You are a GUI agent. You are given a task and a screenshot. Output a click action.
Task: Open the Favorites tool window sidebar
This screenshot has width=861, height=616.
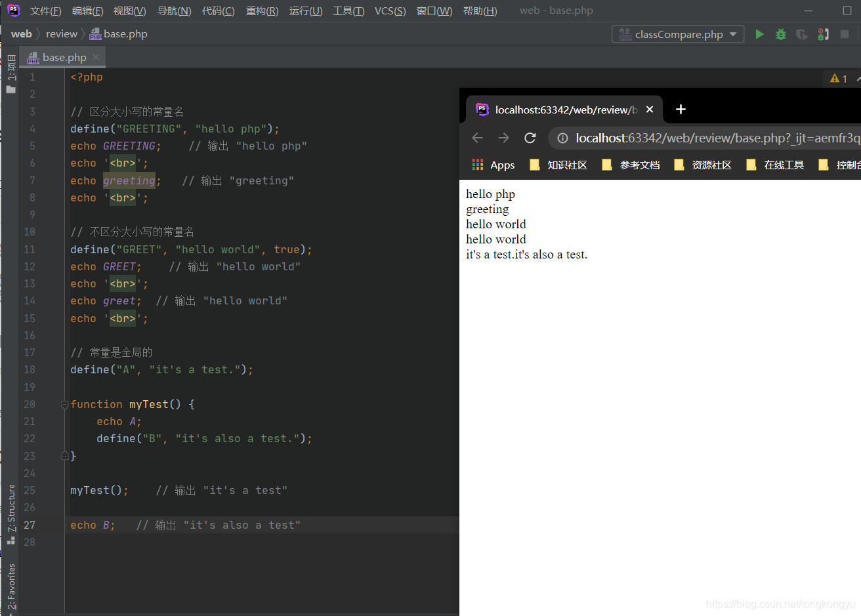tap(10, 586)
